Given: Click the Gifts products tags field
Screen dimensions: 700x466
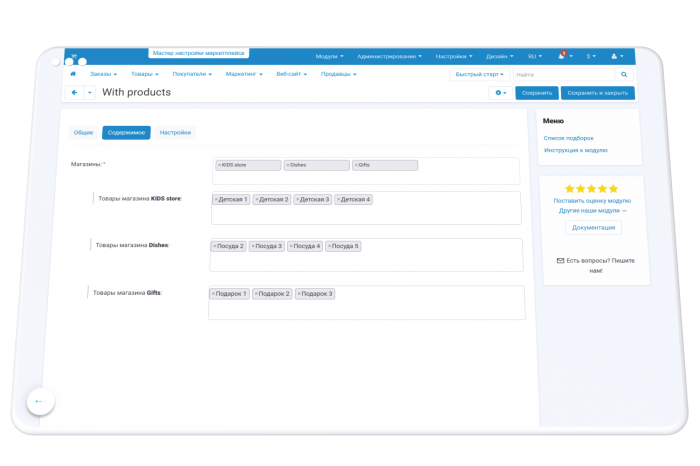Looking at the screenshot, I should (367, 303).
